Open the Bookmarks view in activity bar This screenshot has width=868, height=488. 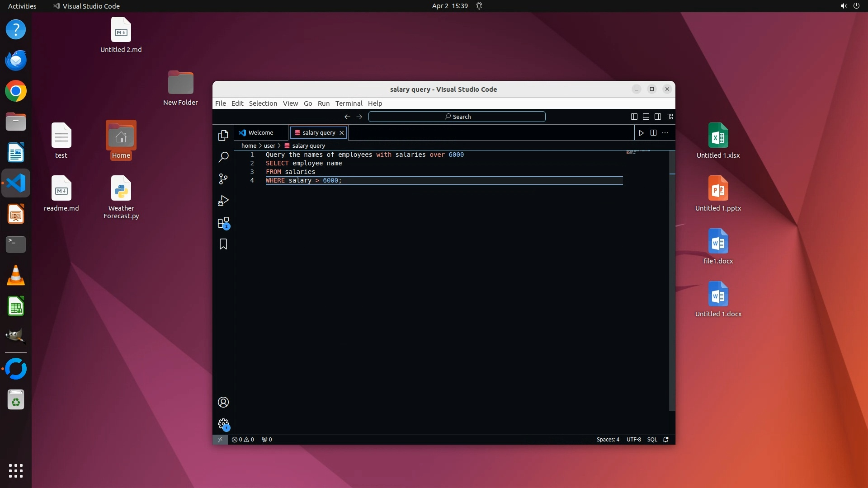223,244
